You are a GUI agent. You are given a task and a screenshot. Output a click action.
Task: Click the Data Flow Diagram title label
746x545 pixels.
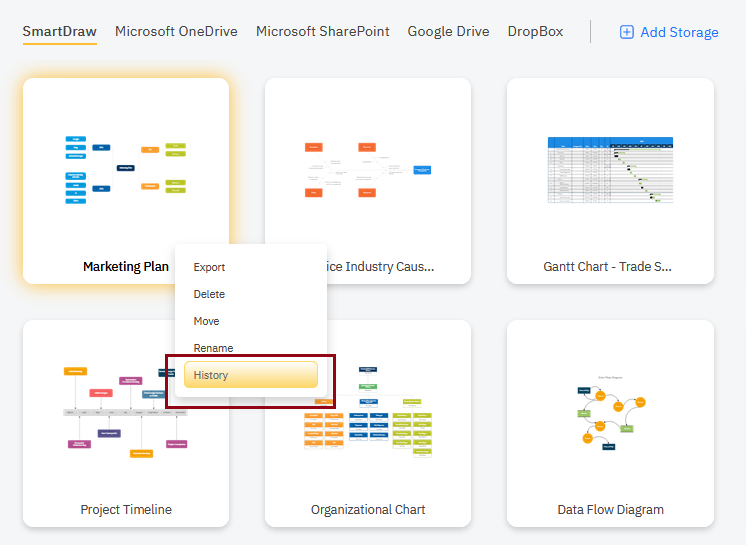coord(610,509)
